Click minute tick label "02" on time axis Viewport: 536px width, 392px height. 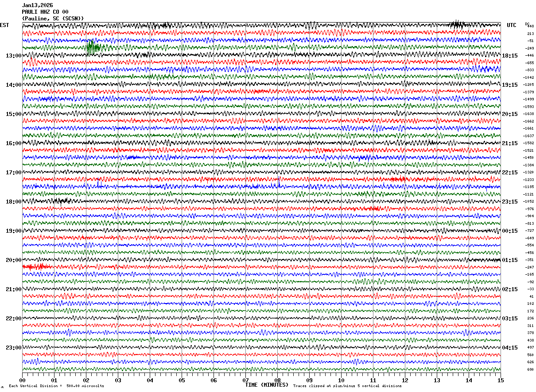click(x=86, y=380)
